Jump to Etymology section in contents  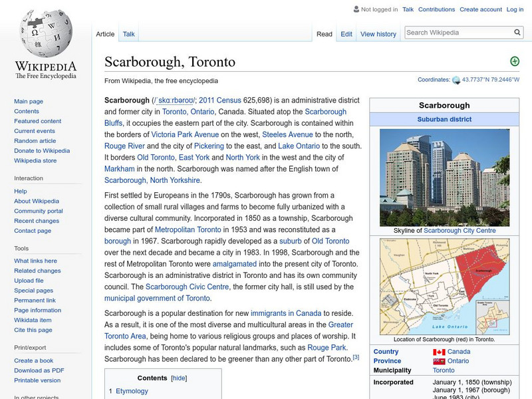132,391
